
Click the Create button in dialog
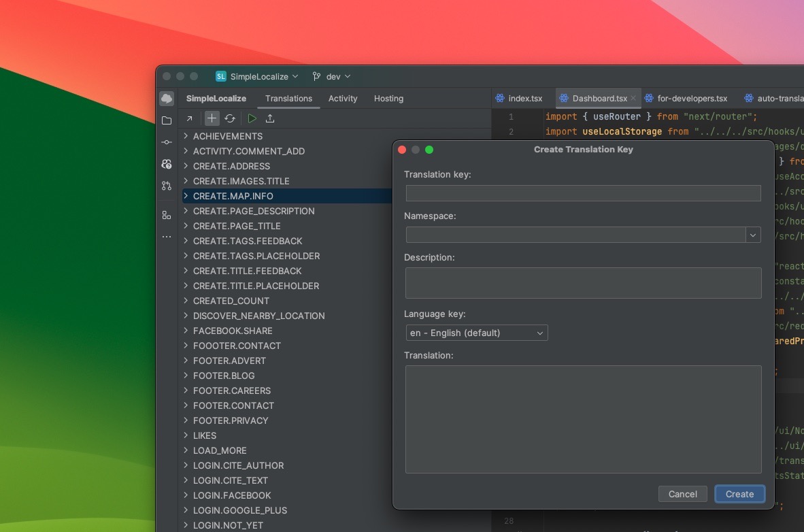coord(739,494)
